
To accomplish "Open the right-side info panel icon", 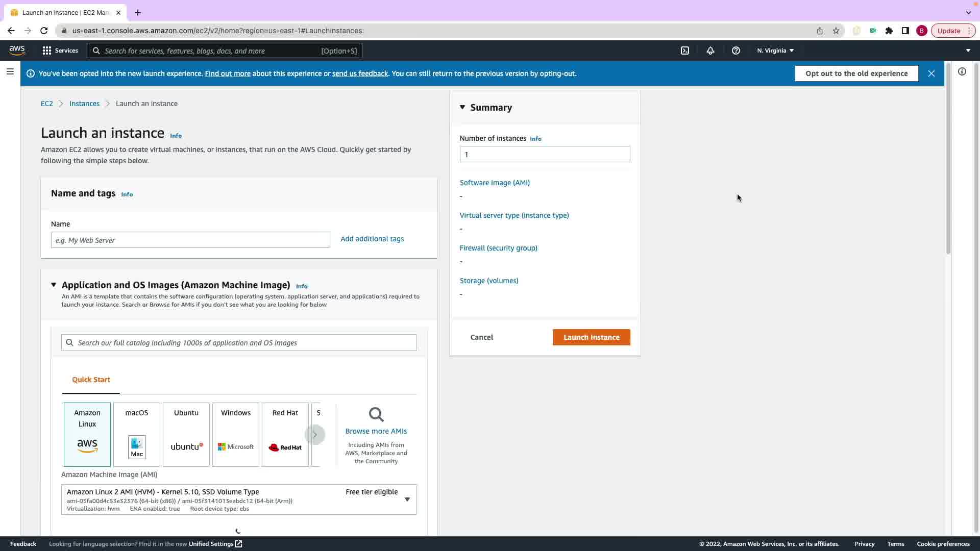I will point(962,72).
